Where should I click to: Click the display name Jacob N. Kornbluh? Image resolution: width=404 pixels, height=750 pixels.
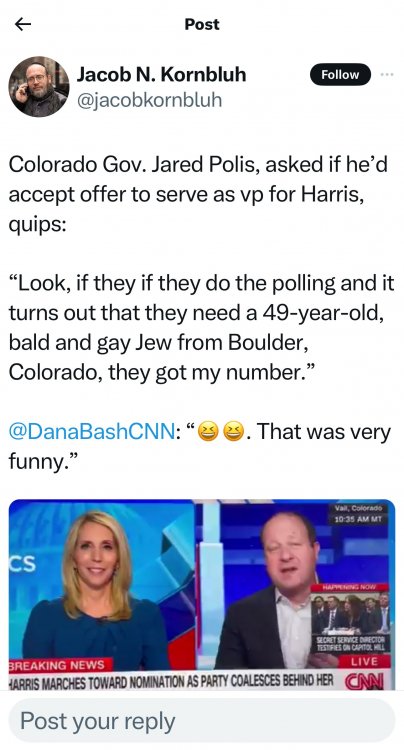pyautogui.click(x=162, y=75)
